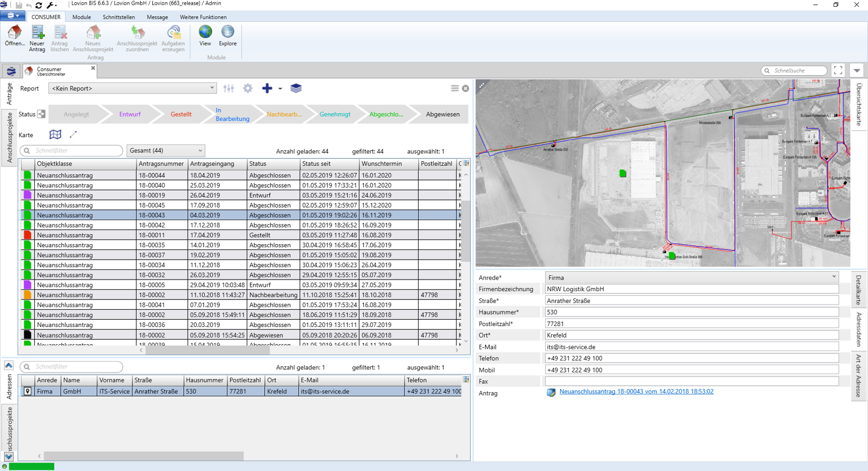Click the map pin icon in the Firma row

pyautogui.click(x=28, y=391)
